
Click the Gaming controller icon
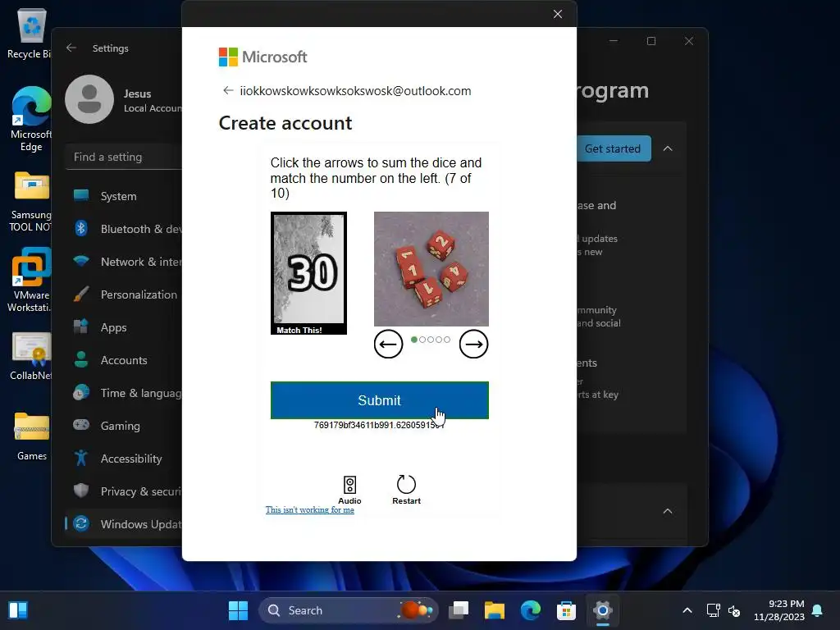(x=81, y=425)
